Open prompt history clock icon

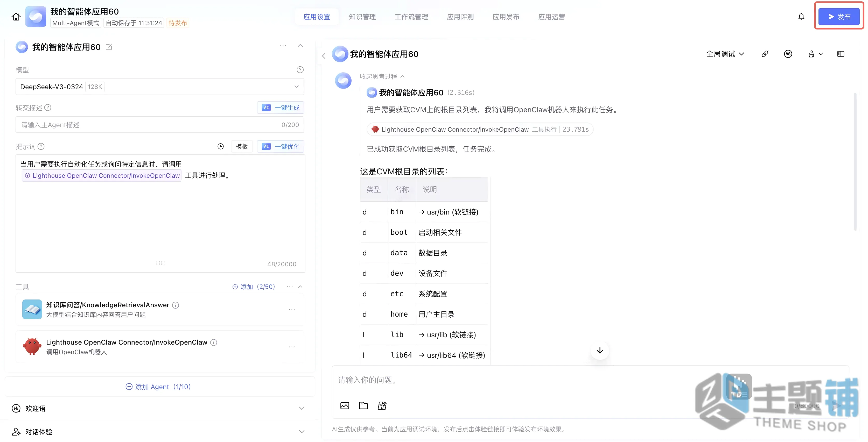tap(220, 146)
